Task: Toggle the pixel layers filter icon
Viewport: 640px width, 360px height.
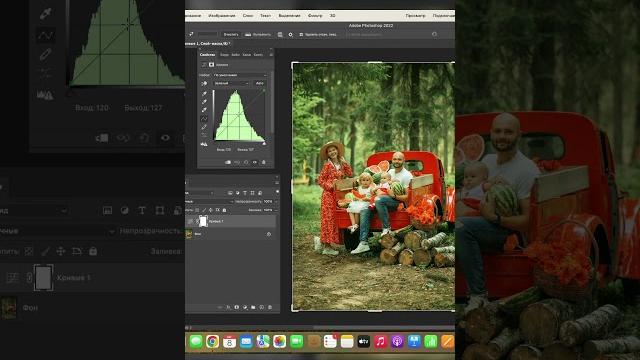Action: point(230,193)
